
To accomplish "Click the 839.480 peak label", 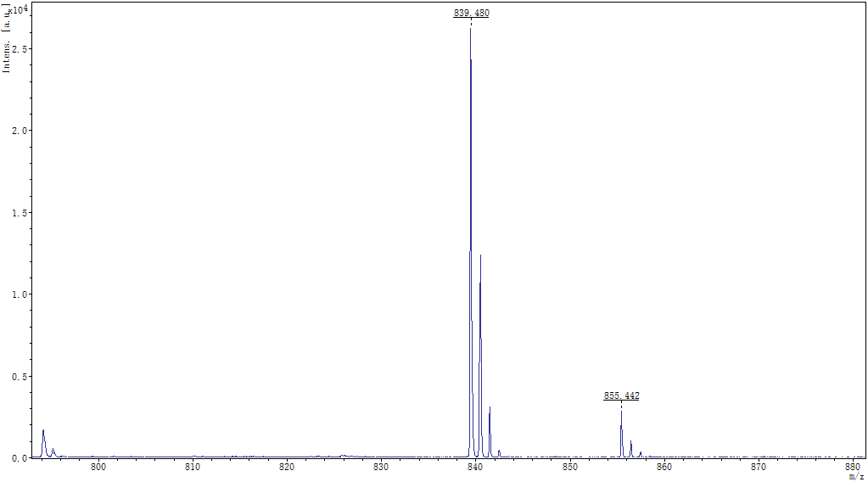I will coord(471,13).
